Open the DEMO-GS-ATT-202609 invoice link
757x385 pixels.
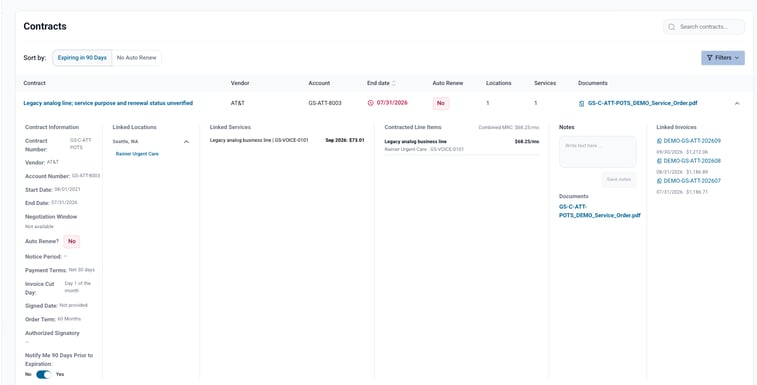coord(692,141)
